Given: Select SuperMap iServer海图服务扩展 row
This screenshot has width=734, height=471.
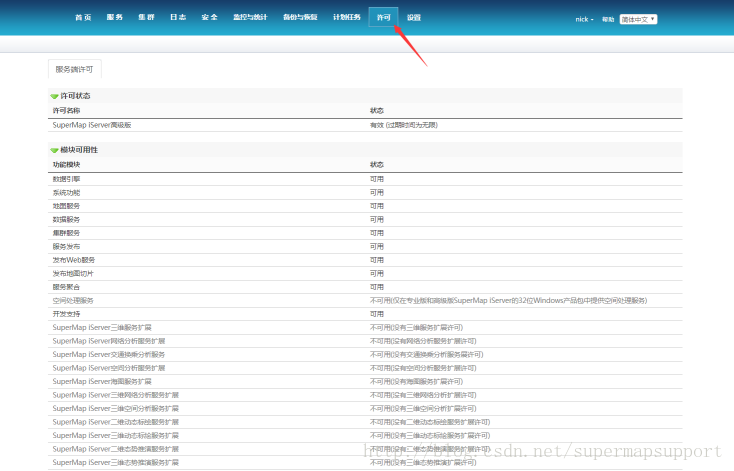Looking at the screenshot, I should [x=365, y=382].
